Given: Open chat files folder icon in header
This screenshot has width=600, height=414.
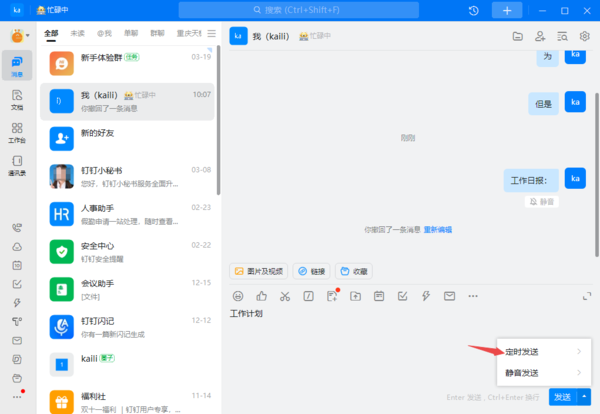Looking at the screenshot, I should tap(518, 36).
